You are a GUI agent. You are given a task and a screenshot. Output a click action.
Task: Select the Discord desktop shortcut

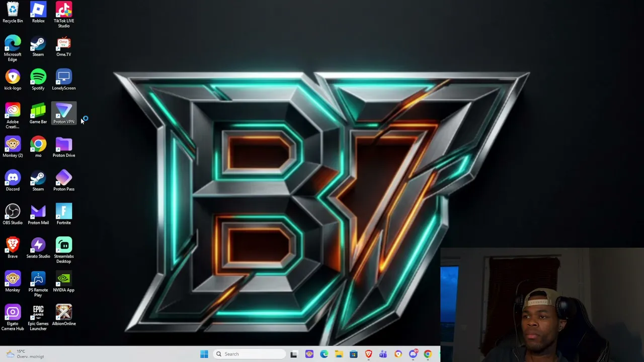pyautogui.click(x=13, y=182)
